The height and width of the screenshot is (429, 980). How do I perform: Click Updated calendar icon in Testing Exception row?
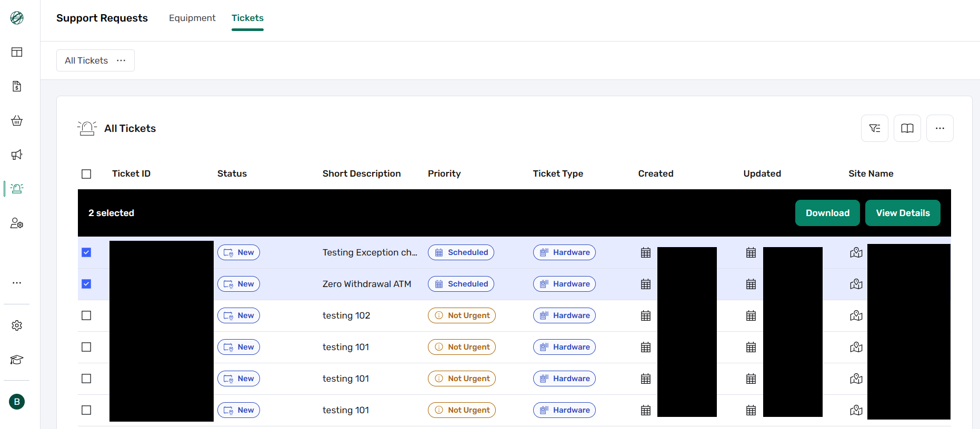tap(751, 252)
